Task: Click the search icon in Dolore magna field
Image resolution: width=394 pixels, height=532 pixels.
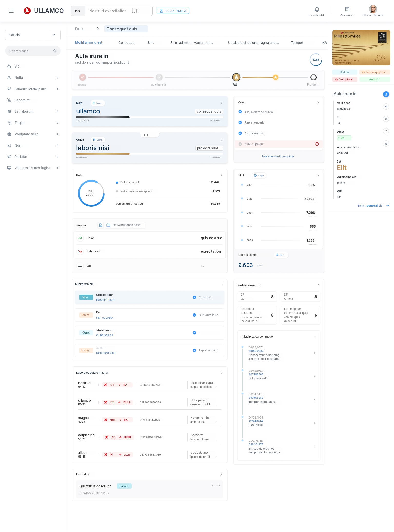Action: (55, 51)
